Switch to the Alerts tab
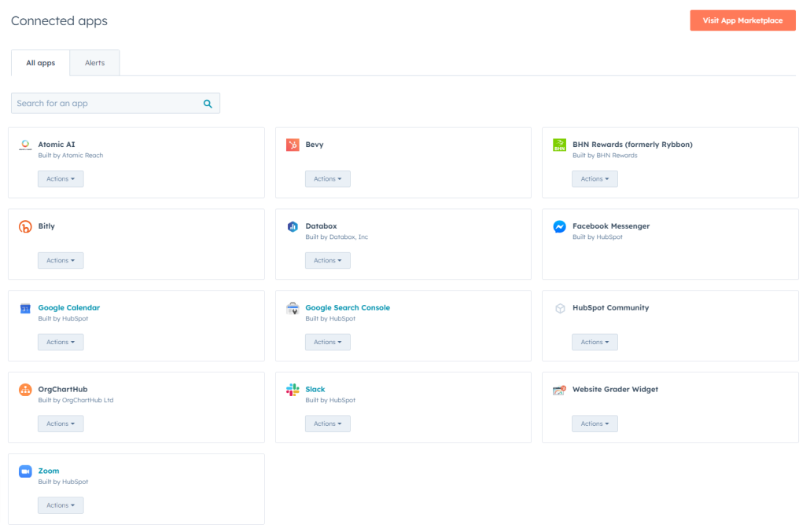 [94, 62]
